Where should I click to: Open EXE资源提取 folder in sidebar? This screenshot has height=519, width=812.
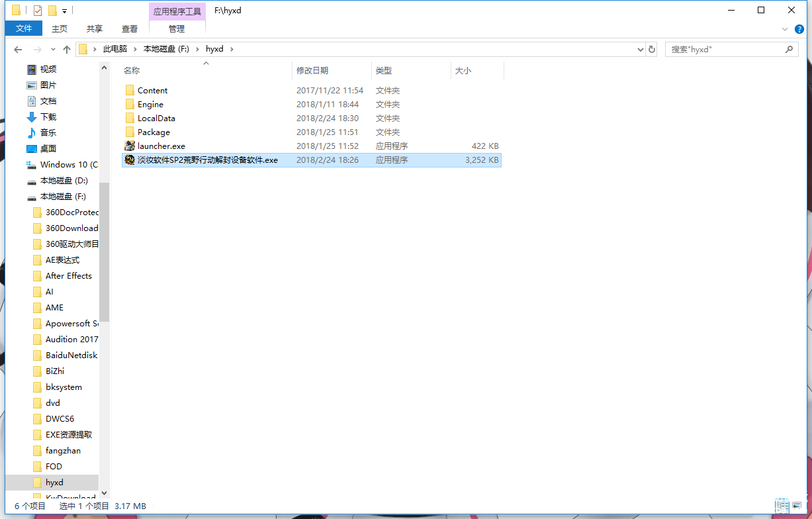pos(69,435)
